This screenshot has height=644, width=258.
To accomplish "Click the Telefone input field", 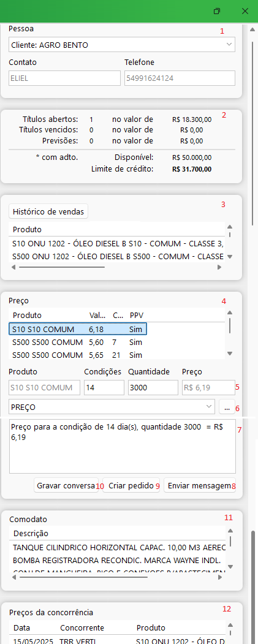I will 180,78.
